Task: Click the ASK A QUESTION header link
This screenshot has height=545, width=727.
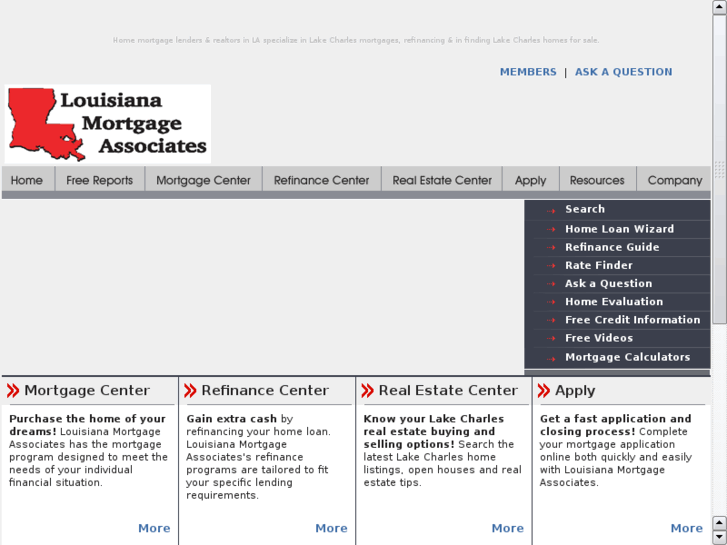Action: tap(623, 72)
